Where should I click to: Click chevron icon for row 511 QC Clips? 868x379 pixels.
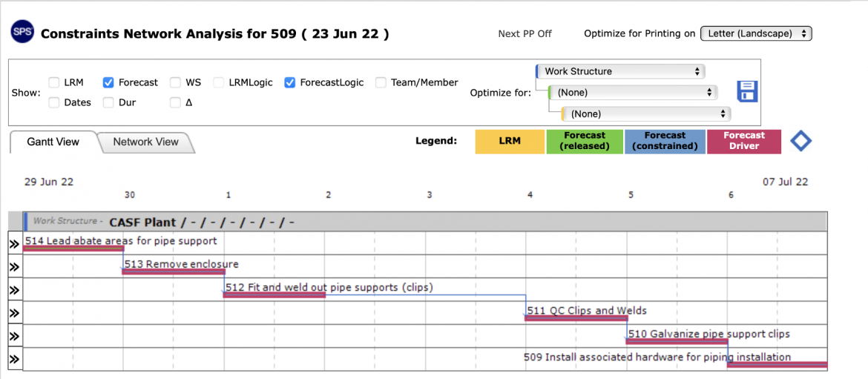tap(15, 313)
